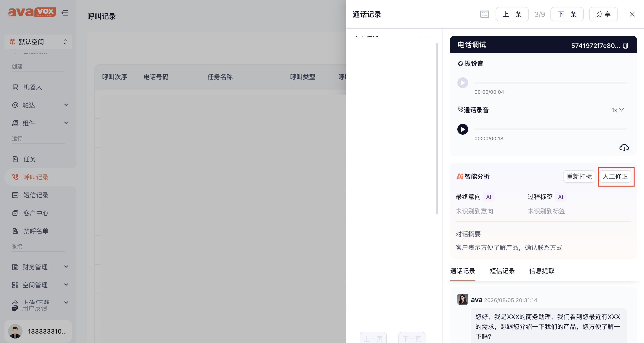Image resolution: width=644 pixels, height=343 pixels.
Task: Click the 呼叫次序 column header
Action: [115, 77]
